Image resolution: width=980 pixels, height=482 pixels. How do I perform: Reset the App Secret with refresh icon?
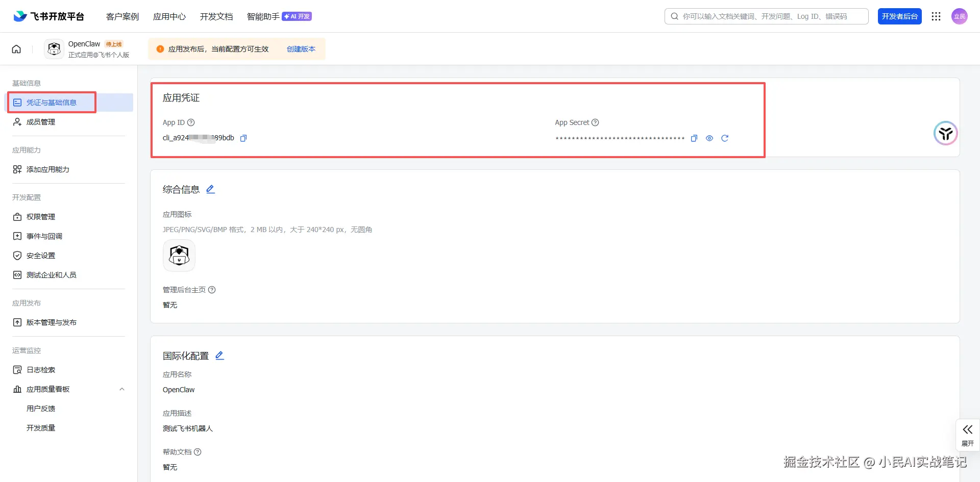coord(725,138)
